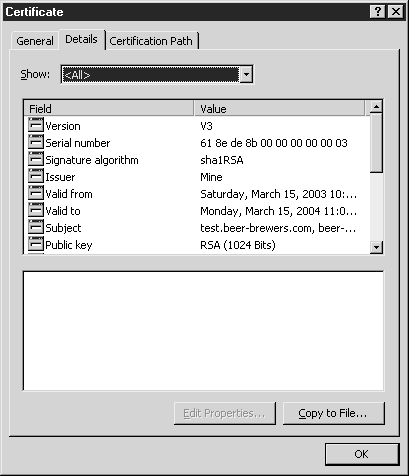The width and height of the screenshot is (409, 476).
Task: Open the Certification Path tab
Action: (x=151, y=41)
